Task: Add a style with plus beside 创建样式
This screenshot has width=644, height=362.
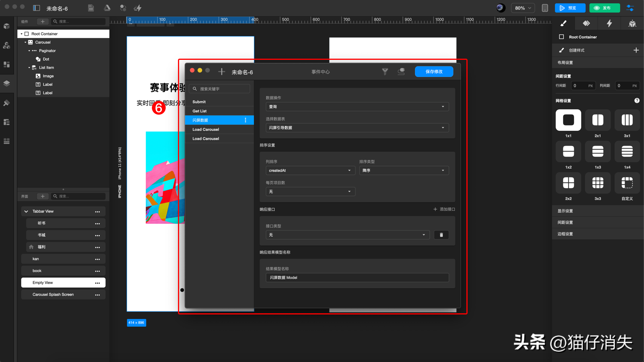Action: pos(636,50)
